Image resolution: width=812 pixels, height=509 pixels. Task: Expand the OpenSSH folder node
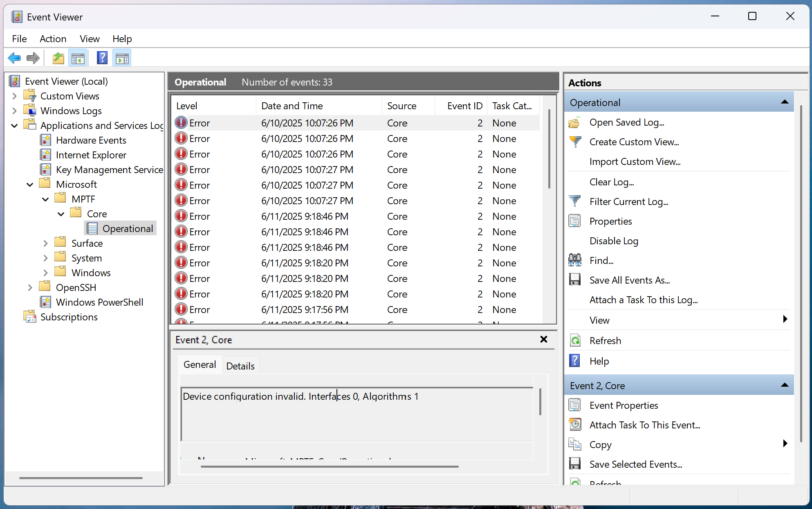30,288
